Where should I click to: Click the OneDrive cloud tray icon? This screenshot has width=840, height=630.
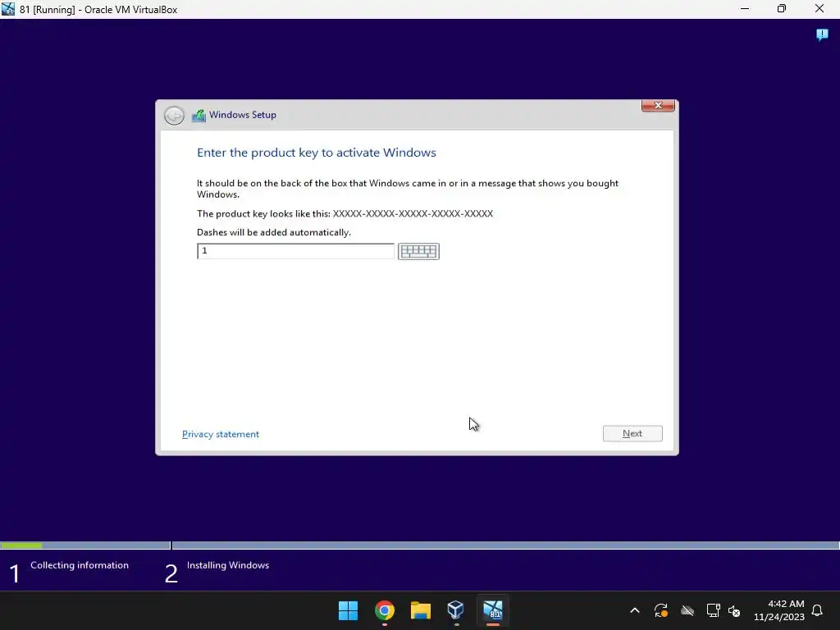pyautogui.click(x=687, y=610)
